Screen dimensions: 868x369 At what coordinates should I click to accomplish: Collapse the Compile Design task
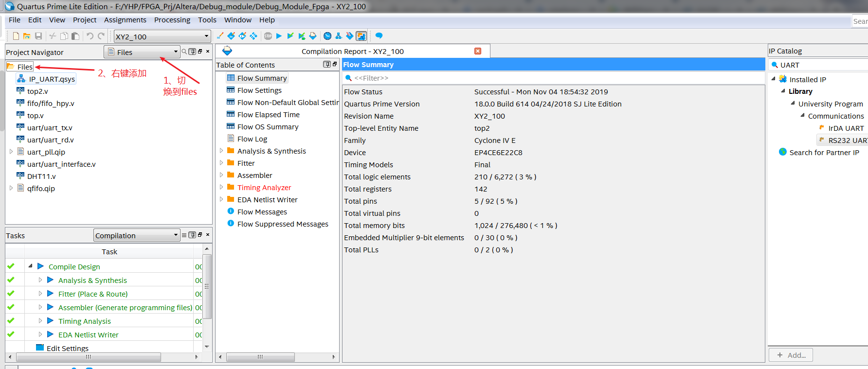pos(30,266)
